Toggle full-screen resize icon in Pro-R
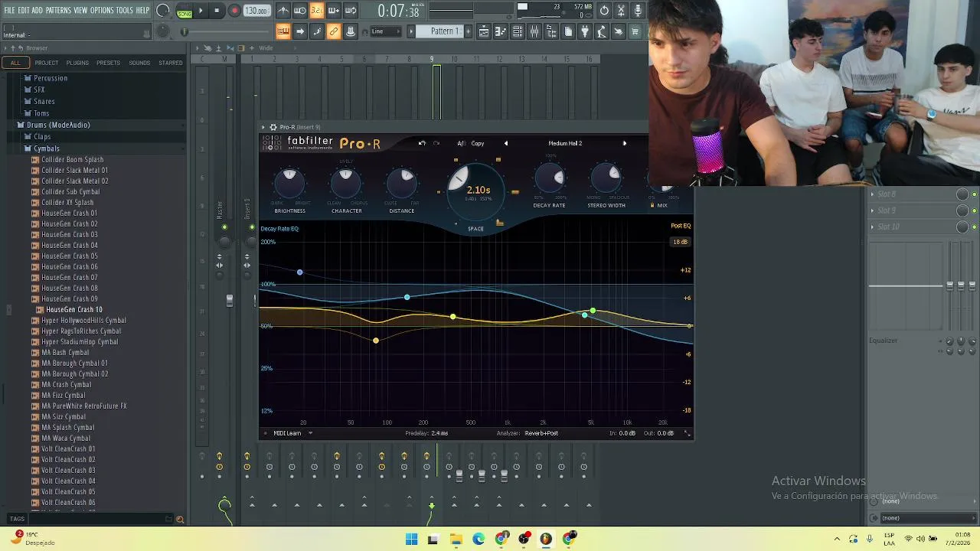Screen dimensions: 980x551 pyautogui.click(x=687, y=433)
